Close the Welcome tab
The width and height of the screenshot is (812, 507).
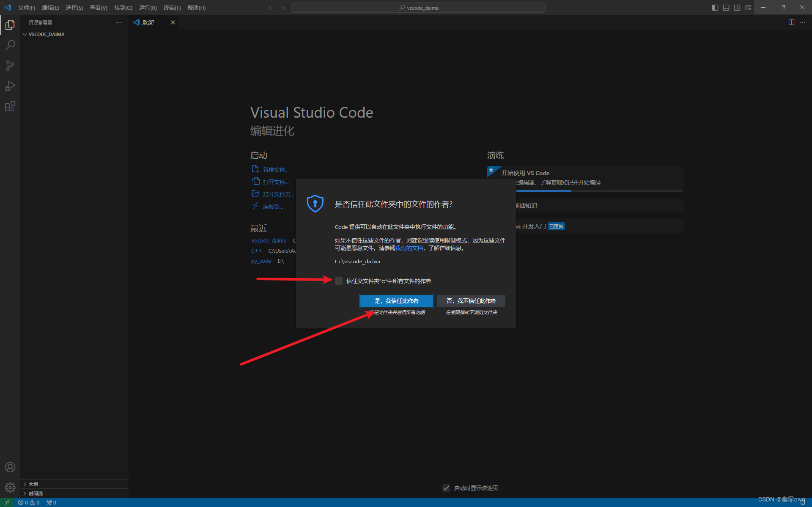point(173,22)
